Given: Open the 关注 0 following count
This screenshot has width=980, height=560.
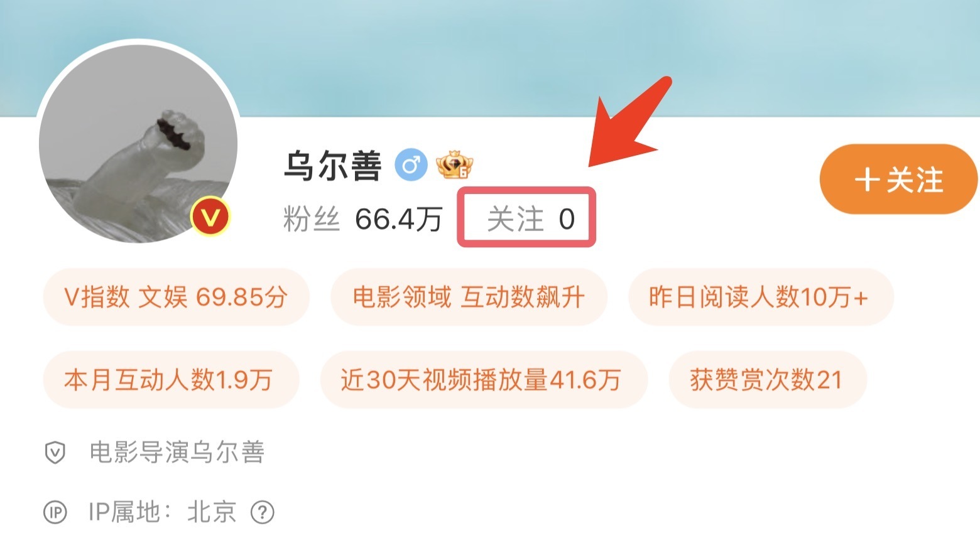Looking at the screenshot, I should tap(530, 219).
